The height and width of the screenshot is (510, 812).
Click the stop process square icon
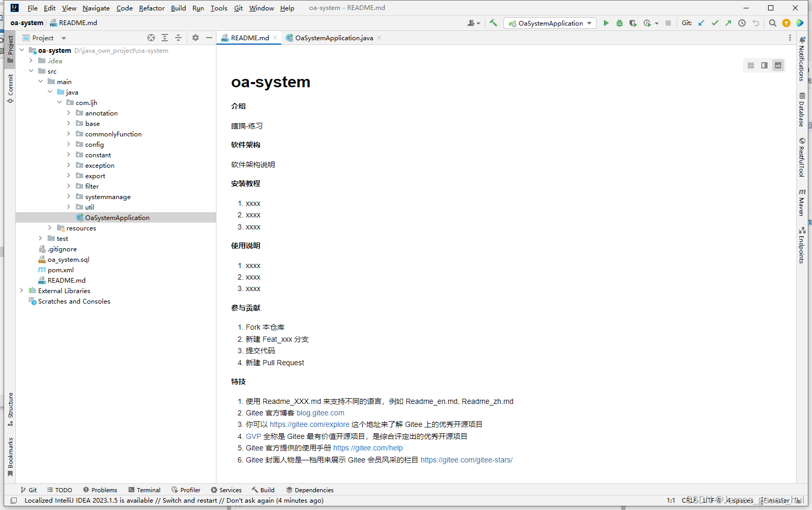pos(668,23)
